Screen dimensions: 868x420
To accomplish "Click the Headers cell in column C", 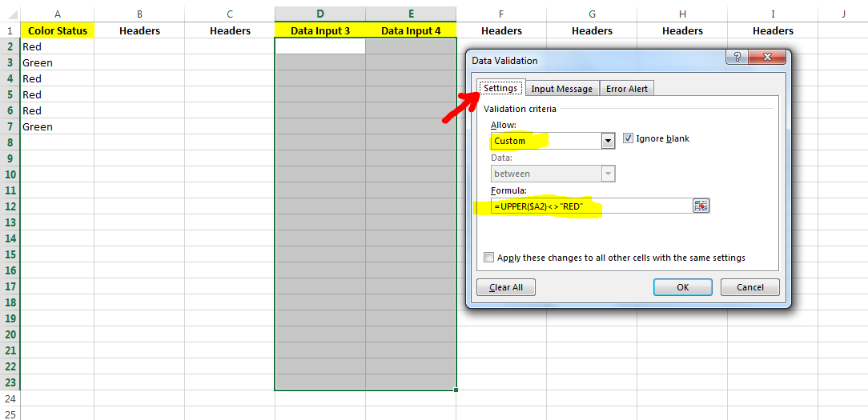I will [x=230, y=30].
